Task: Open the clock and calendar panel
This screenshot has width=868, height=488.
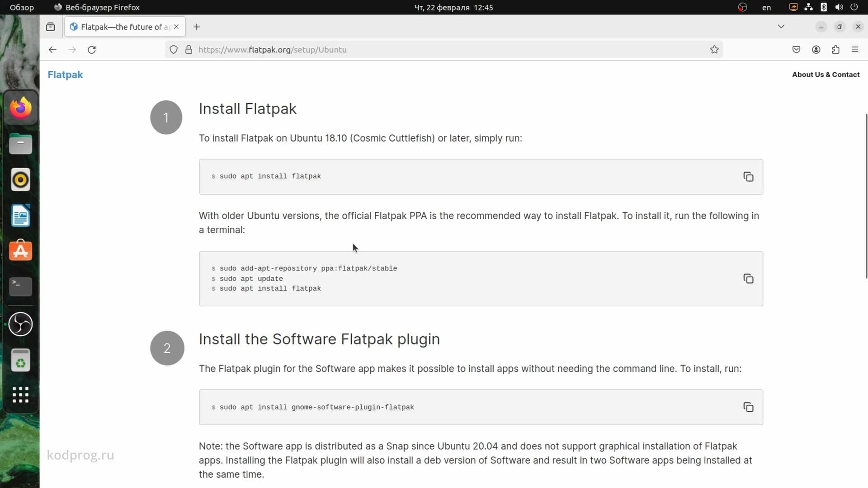Action: pyautogui.click(x=453, y=7)
